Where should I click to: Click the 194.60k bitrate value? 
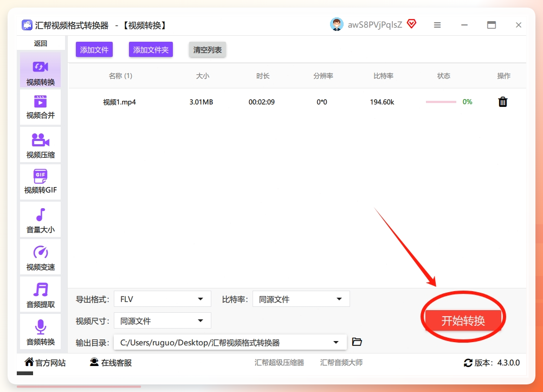(x=382, y=102)
